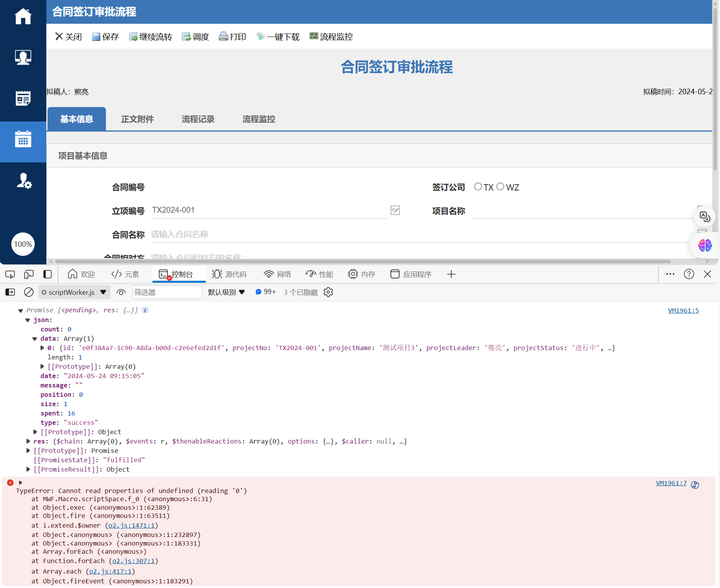The image size is (720, 588).
Task: Open the VM1961:5 source link
Action: tap(683, 310)
